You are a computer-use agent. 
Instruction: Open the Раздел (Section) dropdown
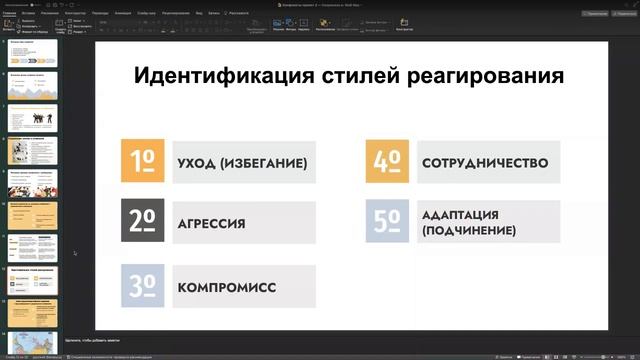click(x=78, y=31)
